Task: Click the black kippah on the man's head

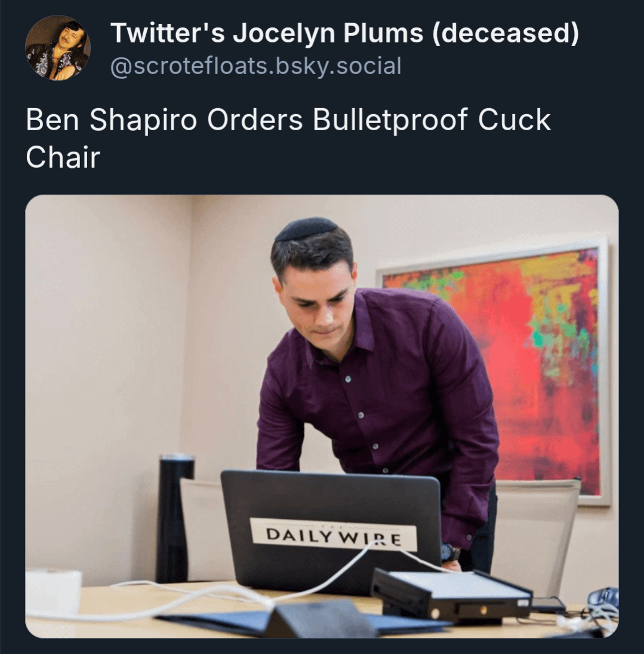Action: [x=307, y=229]
